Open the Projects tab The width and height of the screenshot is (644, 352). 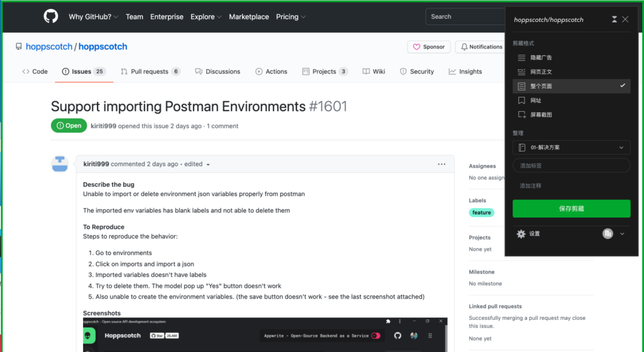click(325, 72)
